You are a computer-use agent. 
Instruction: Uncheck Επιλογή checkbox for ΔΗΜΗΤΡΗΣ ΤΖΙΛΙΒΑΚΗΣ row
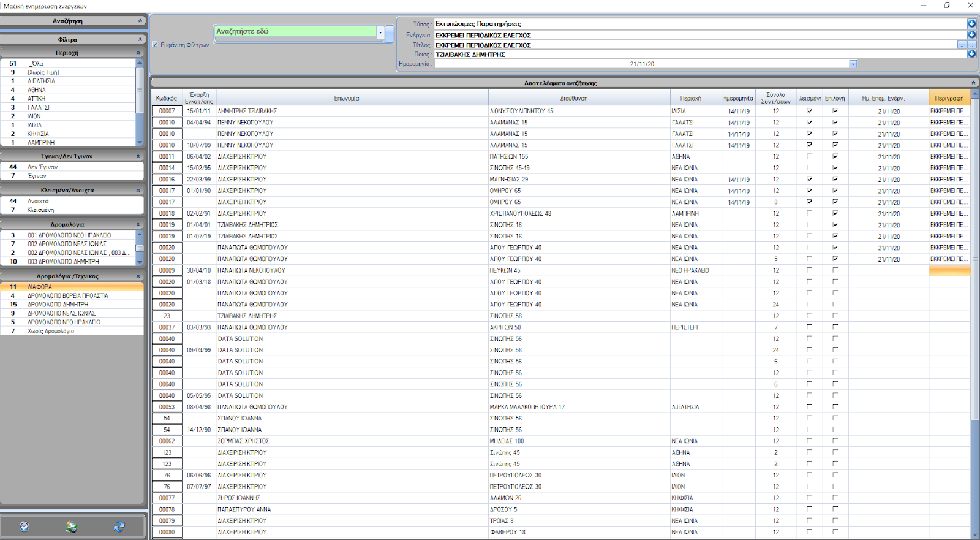835,111
